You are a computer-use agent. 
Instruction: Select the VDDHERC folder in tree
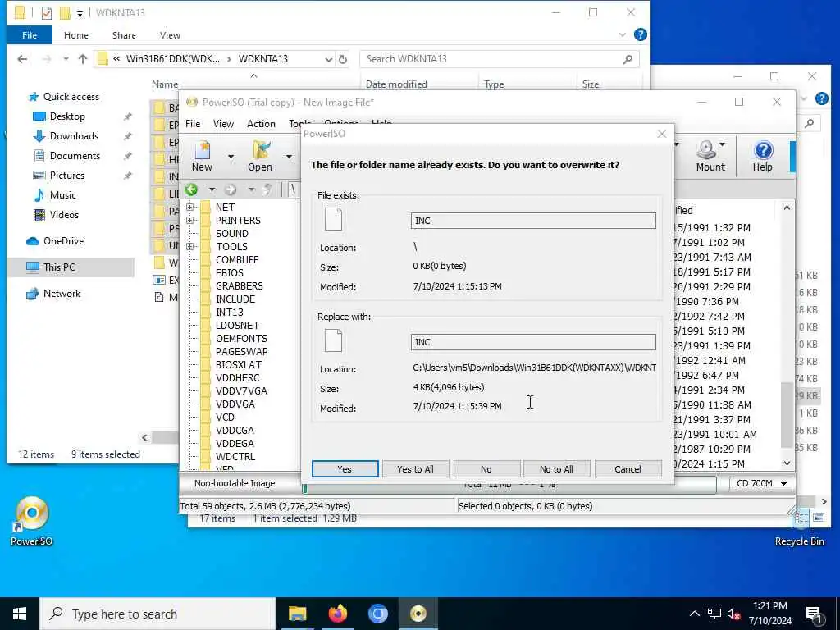[237, 377]
